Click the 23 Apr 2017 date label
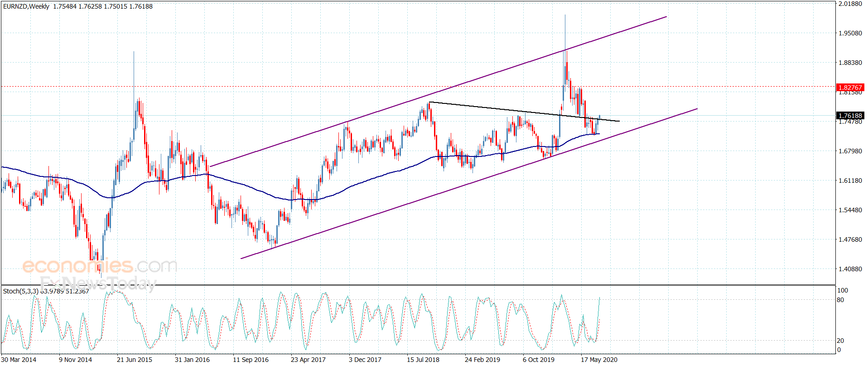This screenshot has width=868, height=366. click(x=308, y=360)
